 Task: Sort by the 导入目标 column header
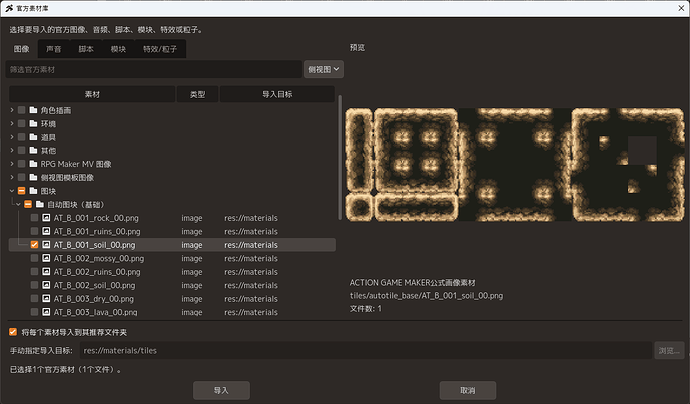277,94
